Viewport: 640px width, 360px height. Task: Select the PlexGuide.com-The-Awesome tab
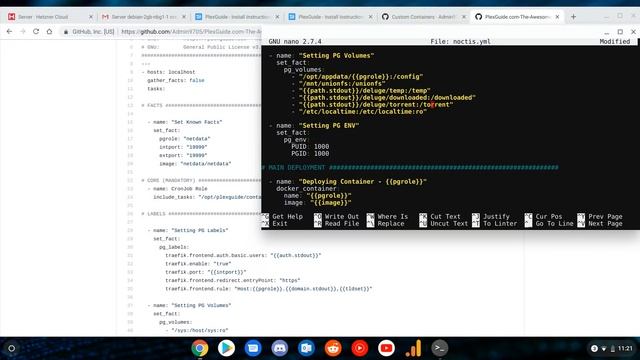[x=516, y=17]
